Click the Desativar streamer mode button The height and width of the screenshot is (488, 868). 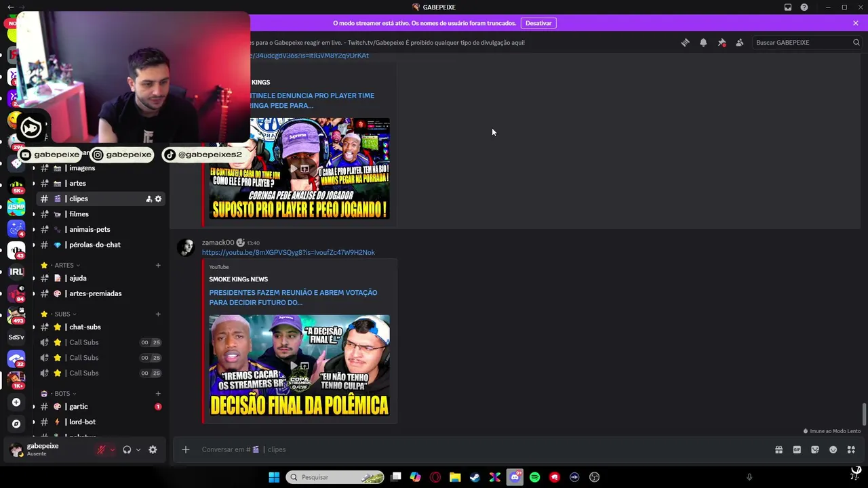[538, 23]
